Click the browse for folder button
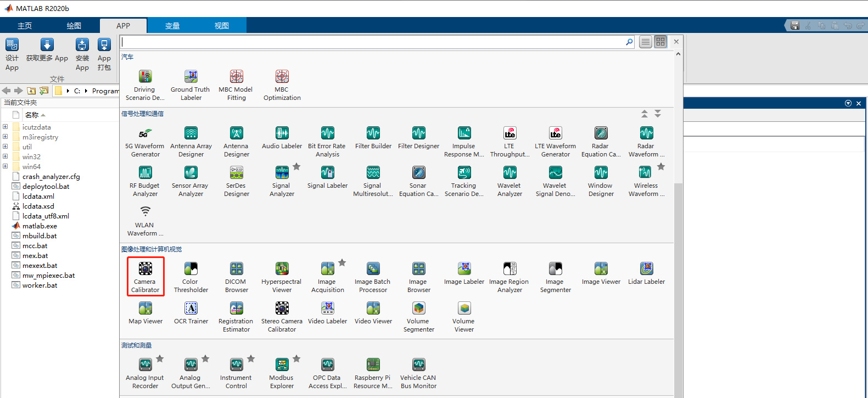868x398 pixels. [x=44, y=91]
